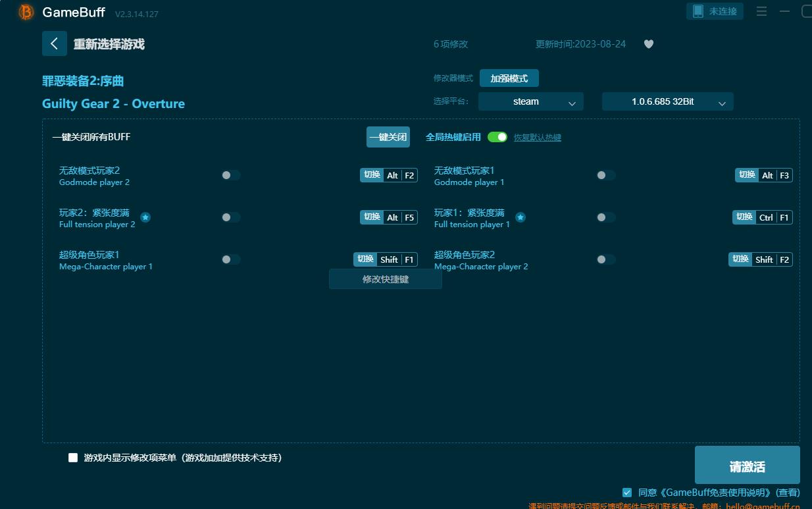Screen dimensions: 812x509
Task: Click the Alt F2 hotkey field
Action: [x=401, y=175]
